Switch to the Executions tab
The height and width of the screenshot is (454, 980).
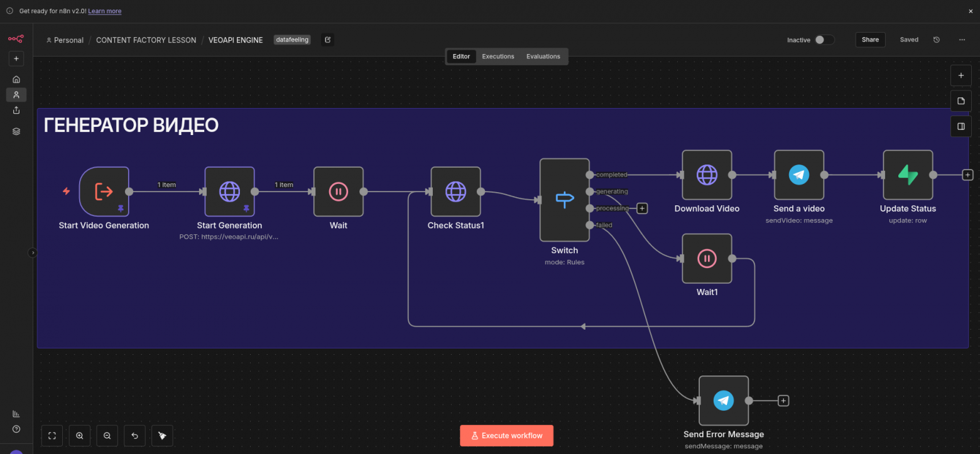pyautogui.click(x=498, y=57)
